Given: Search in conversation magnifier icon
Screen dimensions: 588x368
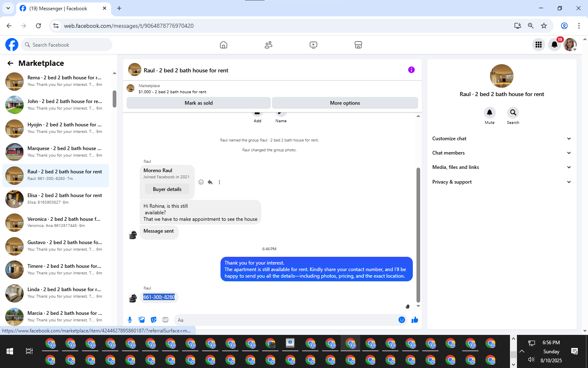Looking at the screenshot, I should (513, 112).
